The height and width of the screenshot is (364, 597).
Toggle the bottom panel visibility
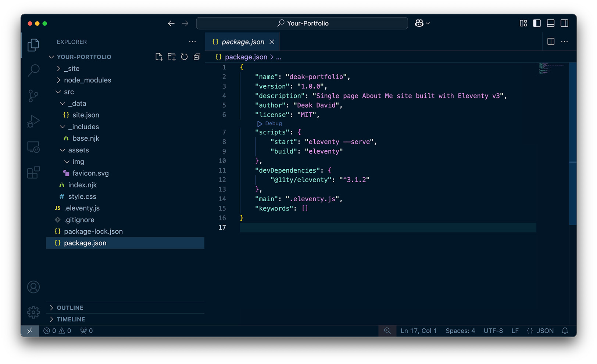pos(551,23)
